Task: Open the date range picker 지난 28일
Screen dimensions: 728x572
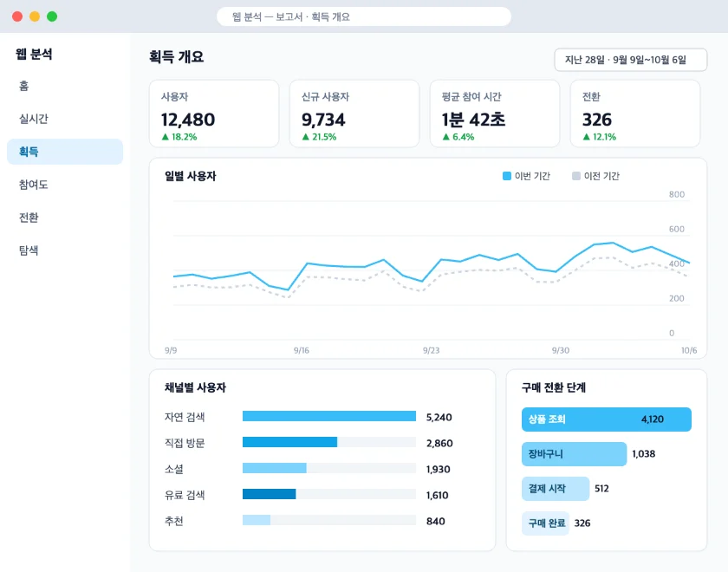Action: click(x=631, y=60)
